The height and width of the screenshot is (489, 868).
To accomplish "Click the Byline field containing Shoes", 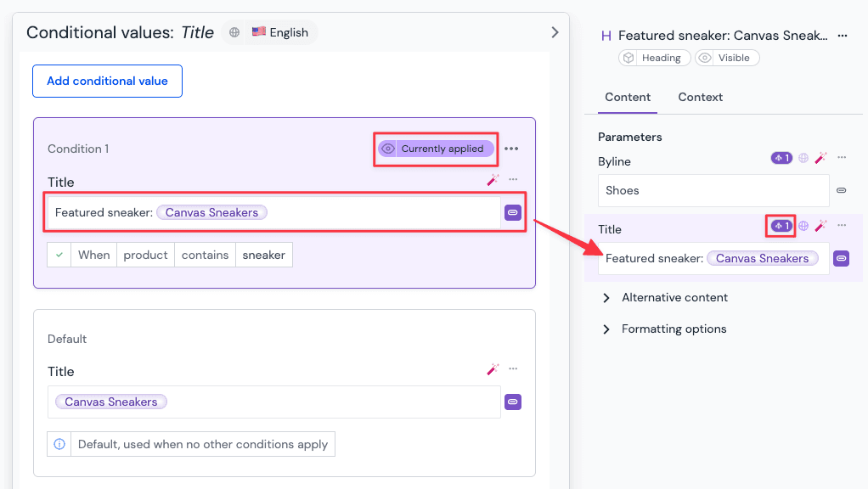I will (x=713, y=190).
